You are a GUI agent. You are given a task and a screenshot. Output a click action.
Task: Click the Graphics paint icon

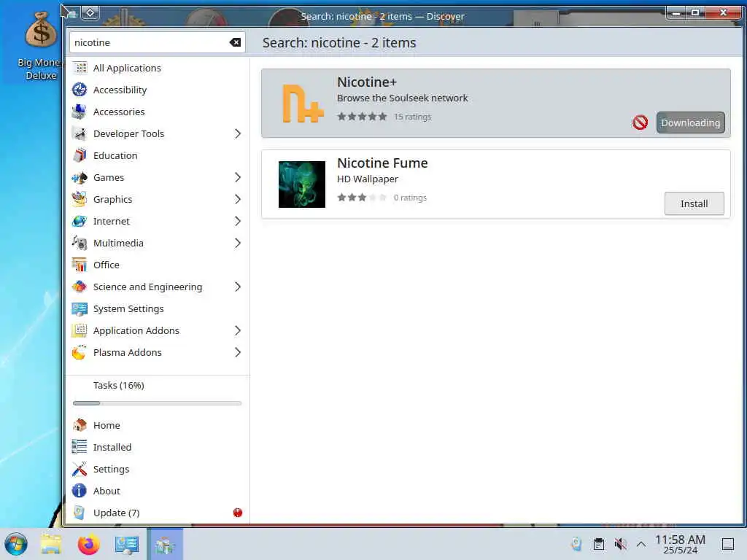click(80, 200)
